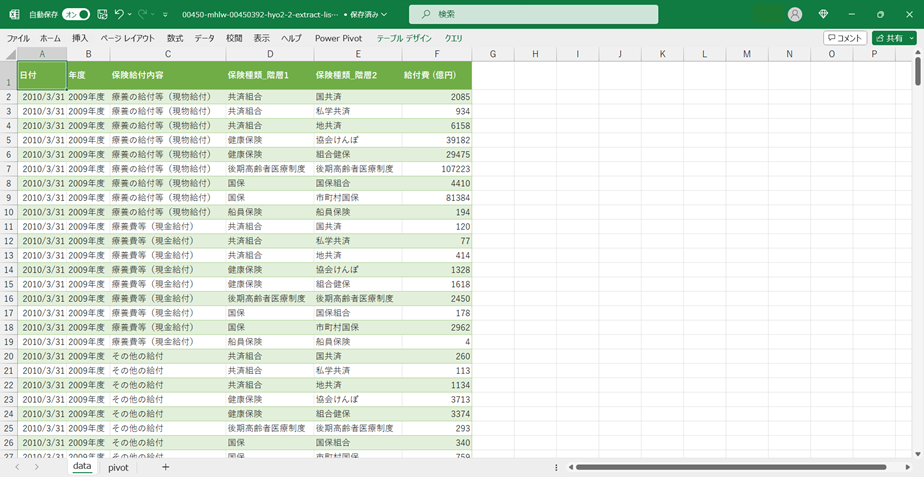Open the 共有 share dropdown arrow
Viewport: 924px width, 477px height.
(912, 38)
